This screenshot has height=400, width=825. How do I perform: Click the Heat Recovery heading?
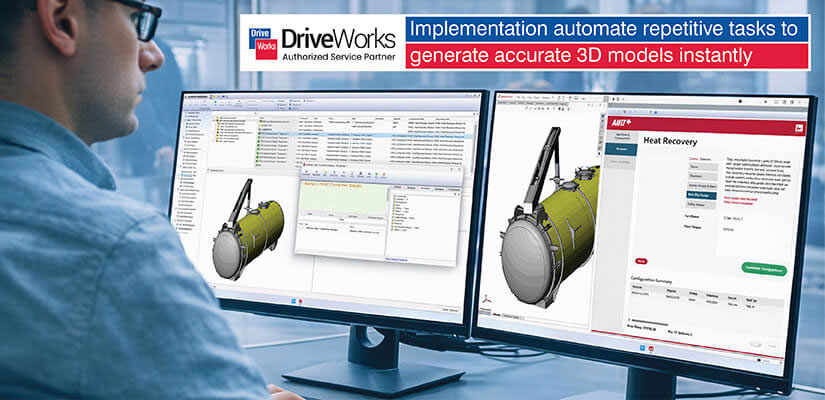coord(670,141)
